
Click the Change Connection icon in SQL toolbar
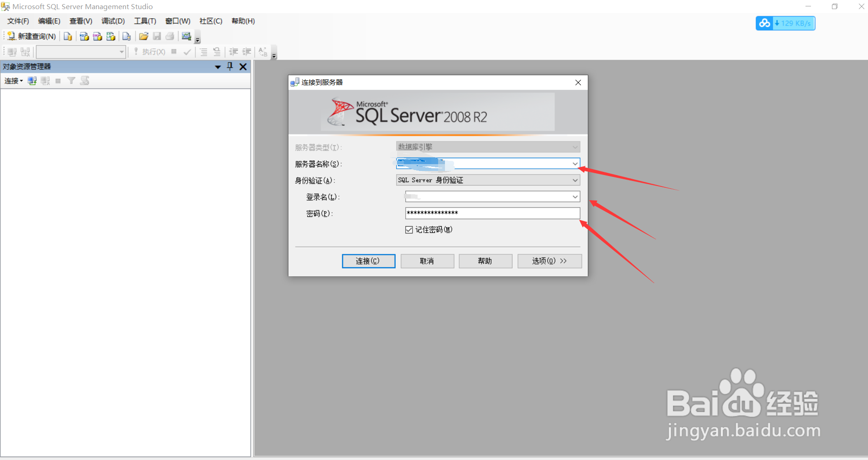(x=26, y=52)
